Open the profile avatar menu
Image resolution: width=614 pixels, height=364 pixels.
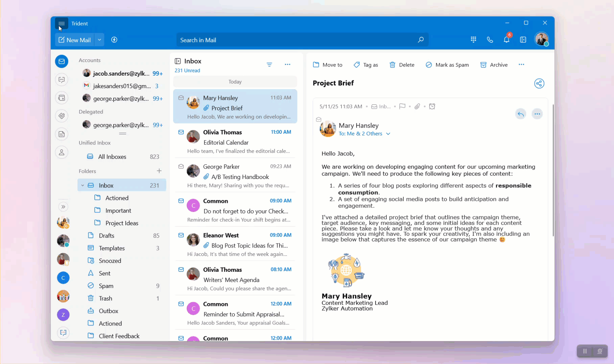tap(541, 39)
